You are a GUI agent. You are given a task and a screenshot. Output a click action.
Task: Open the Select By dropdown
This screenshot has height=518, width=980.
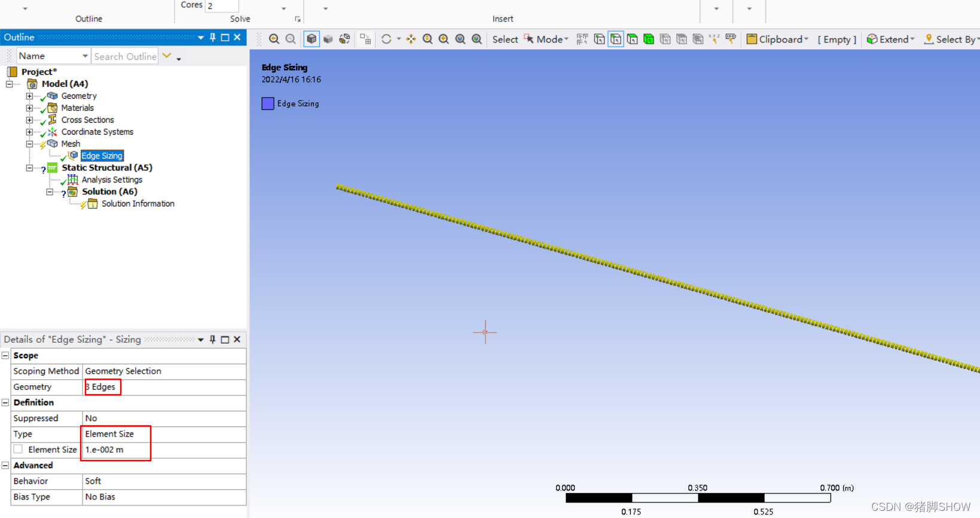952,39
